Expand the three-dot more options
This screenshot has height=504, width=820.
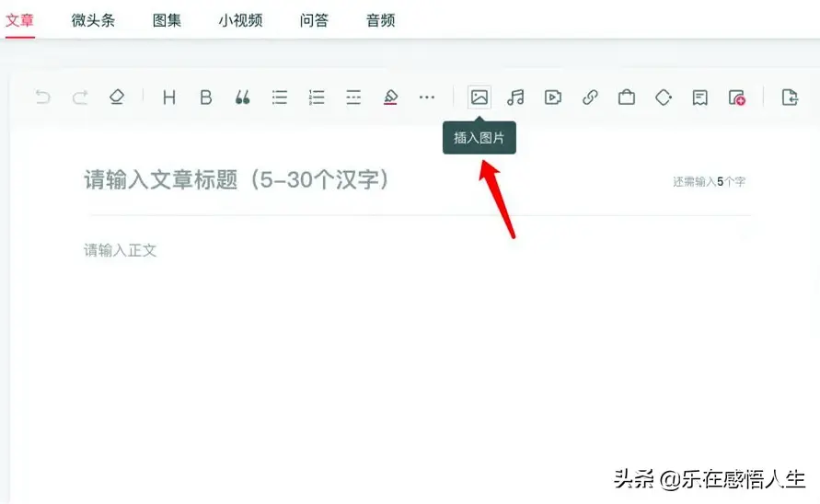click(x=427, y=97)
